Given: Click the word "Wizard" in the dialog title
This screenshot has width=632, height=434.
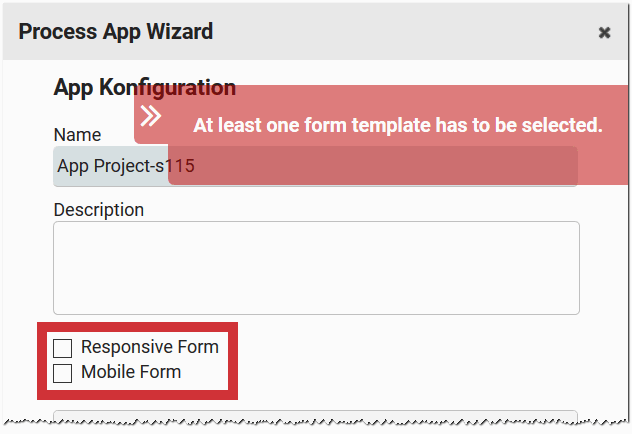Looking at the screenshot, I should point(180,31).
